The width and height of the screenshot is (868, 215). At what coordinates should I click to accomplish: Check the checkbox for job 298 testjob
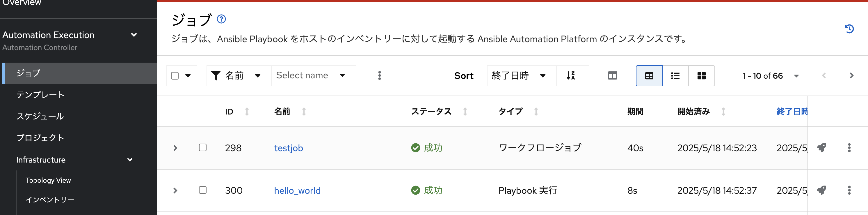[202, 147]
